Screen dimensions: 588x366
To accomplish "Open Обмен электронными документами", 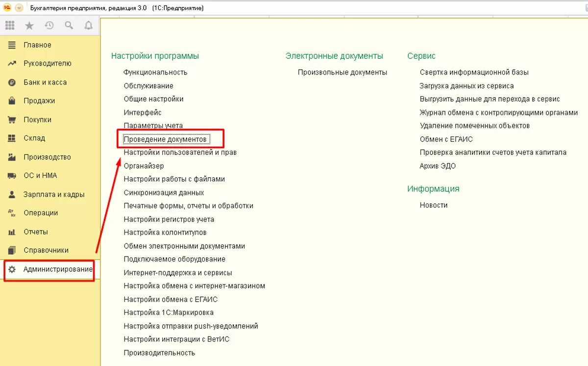I will point(184,246).
